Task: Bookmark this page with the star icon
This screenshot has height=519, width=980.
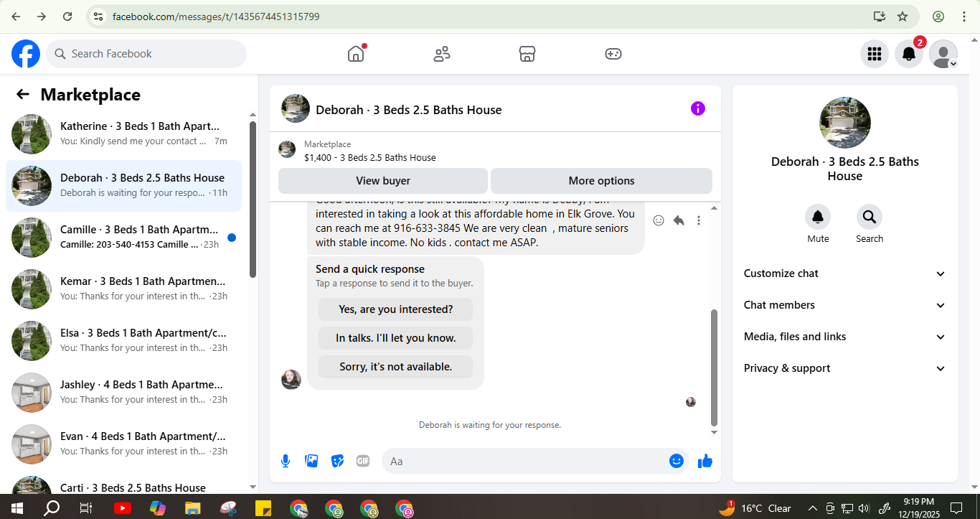Action: tap(903, 17)
